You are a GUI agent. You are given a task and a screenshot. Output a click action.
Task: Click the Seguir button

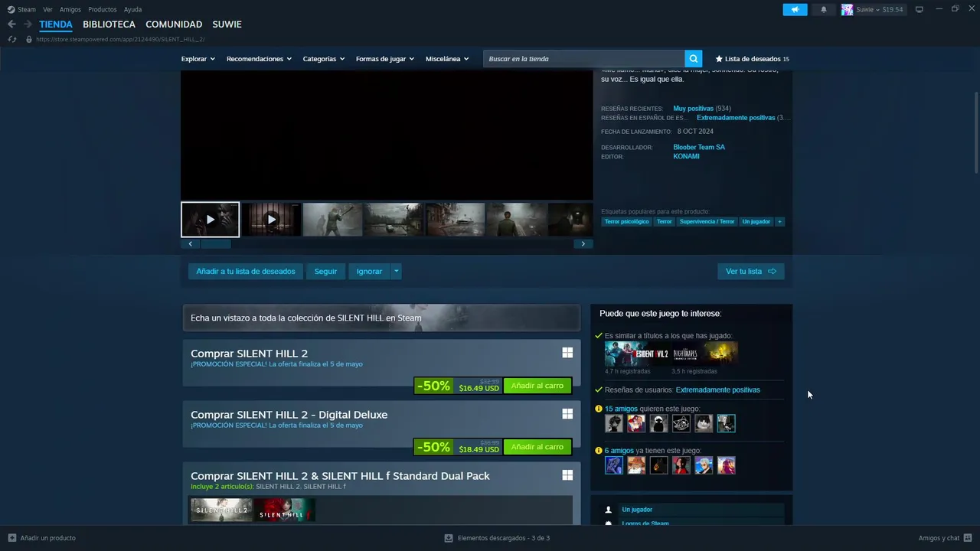click(325, 271)
